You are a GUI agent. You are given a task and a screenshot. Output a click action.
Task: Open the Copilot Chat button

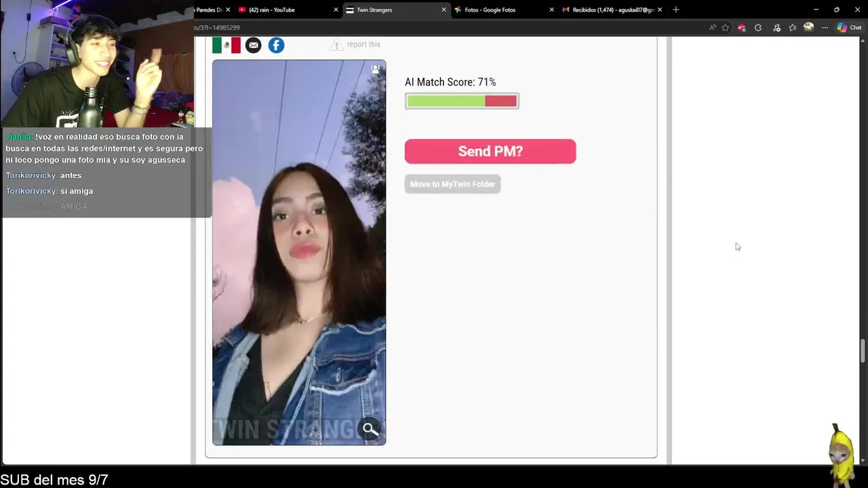tap(849, 28)
